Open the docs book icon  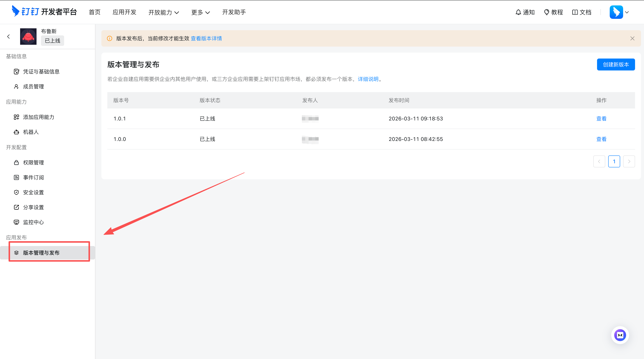575,12
